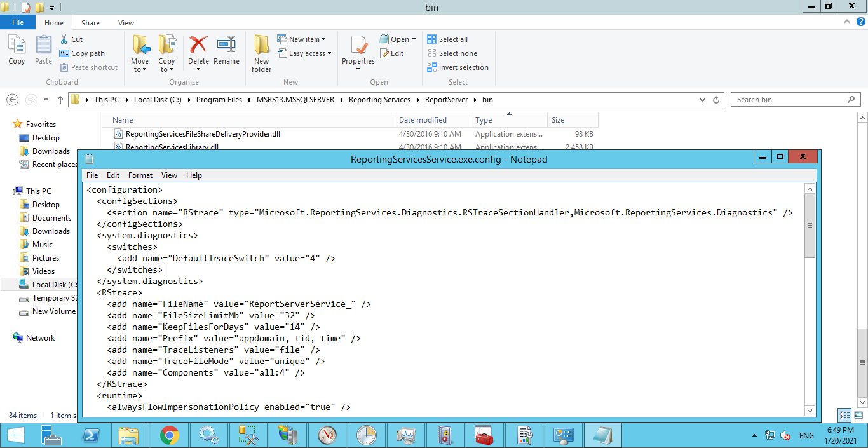Open the Move to dropdown

pyautogui.click(x=140, y=65)
